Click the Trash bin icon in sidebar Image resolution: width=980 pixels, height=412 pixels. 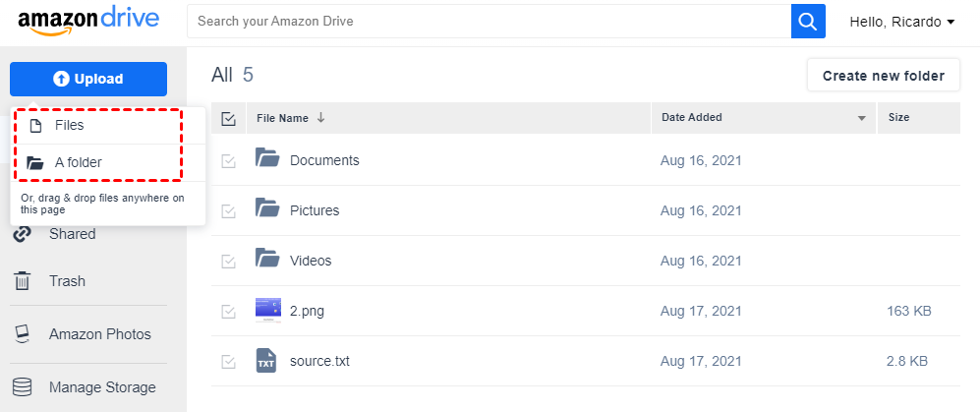pyautogui.click(x=22, y=281)
